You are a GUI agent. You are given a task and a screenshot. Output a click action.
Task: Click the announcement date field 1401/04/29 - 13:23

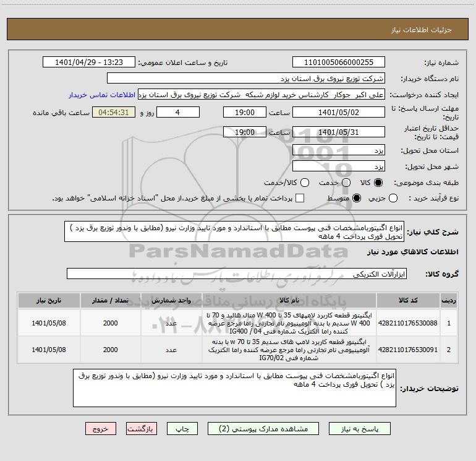coord(89,62)
